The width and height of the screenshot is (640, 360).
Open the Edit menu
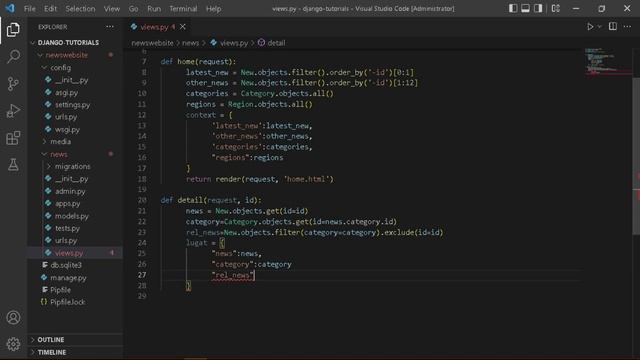coord(51,9)
